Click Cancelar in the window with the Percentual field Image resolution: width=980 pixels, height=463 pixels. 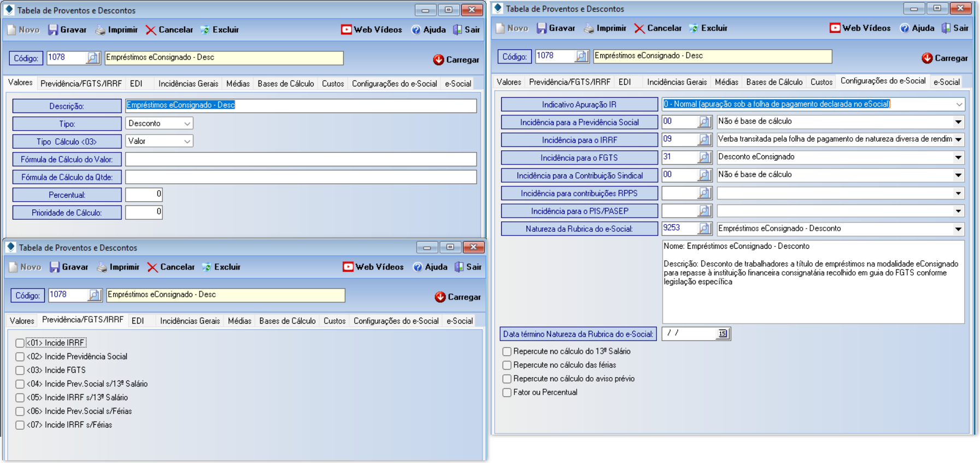pyautogui.click(x=169, y=30)
